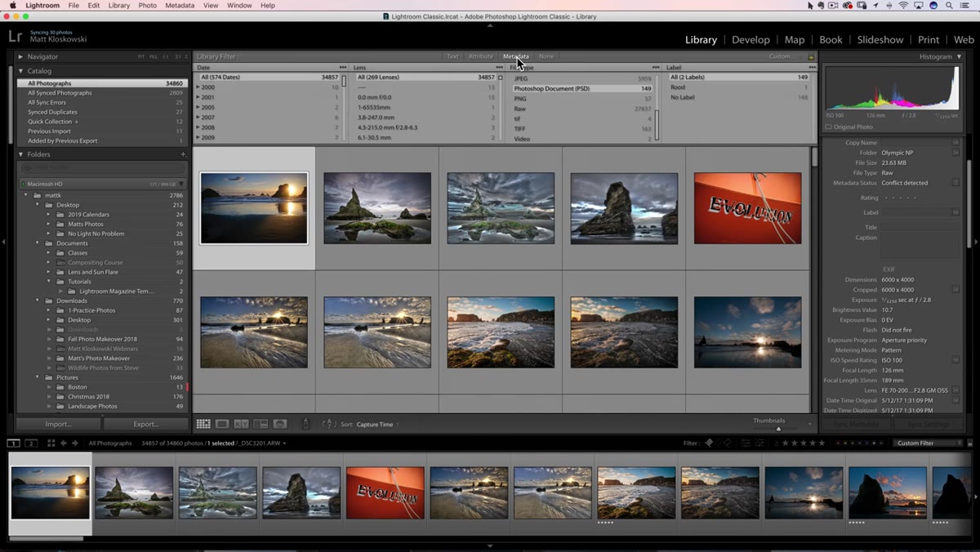Collapse the Navigator panel

click(21, 56)
